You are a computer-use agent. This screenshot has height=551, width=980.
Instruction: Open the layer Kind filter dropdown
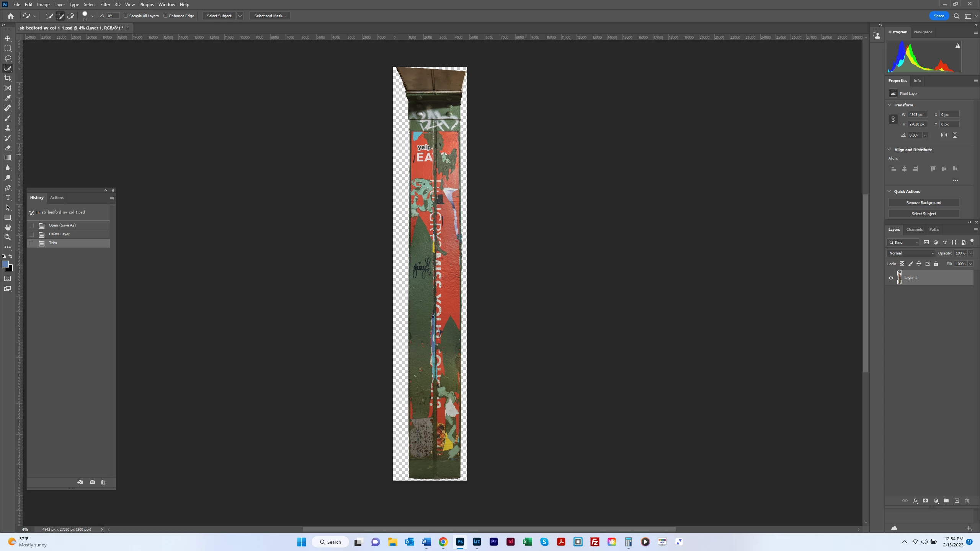pos(903,243)
